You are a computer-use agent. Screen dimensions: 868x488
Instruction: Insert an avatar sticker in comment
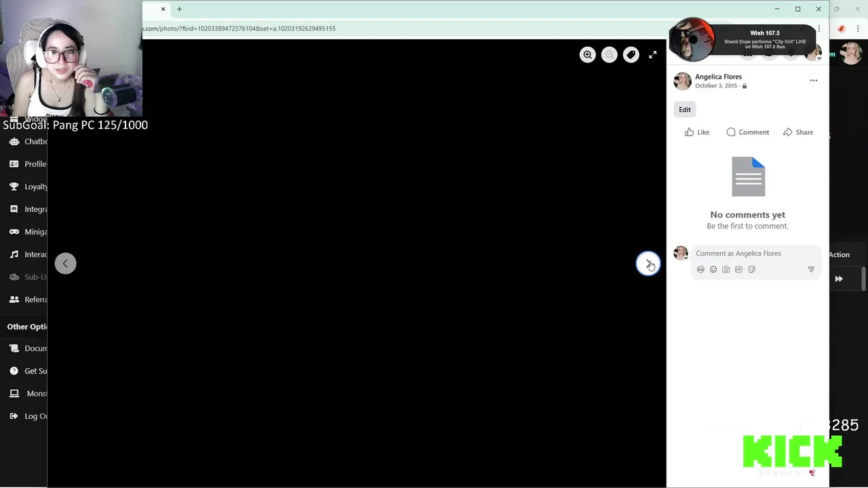[701, 269]
